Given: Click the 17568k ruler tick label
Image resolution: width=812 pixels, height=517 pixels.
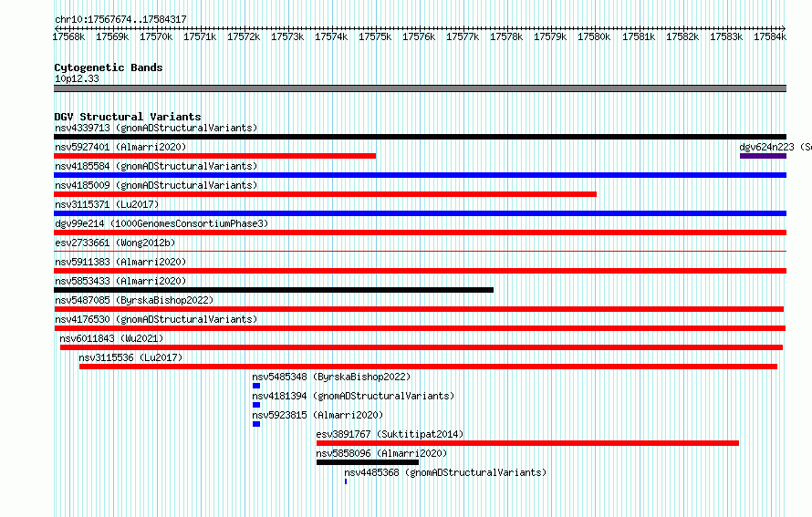Looking at the screenshot, I should pos(68,36).
